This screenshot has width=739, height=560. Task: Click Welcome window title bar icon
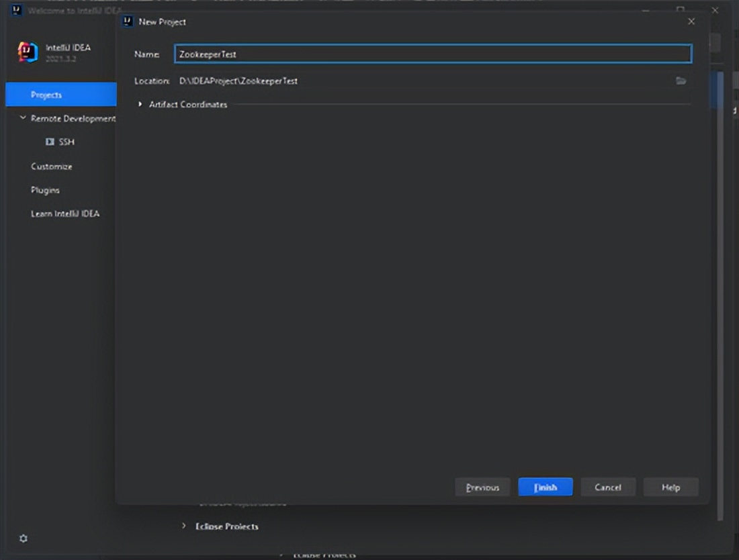(x=17, y=10)
